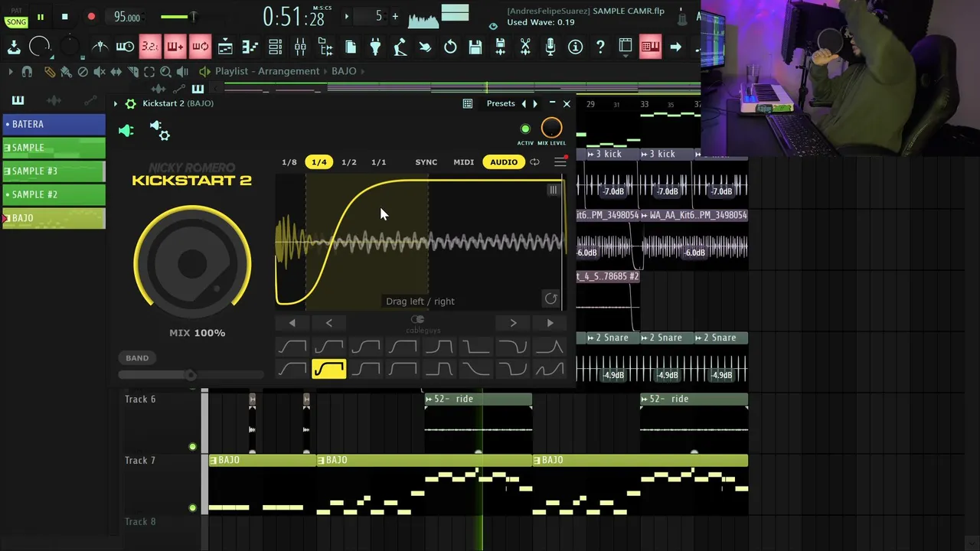
Task: Toggle the ACTIV green indicator
Action: pos(525,129)
